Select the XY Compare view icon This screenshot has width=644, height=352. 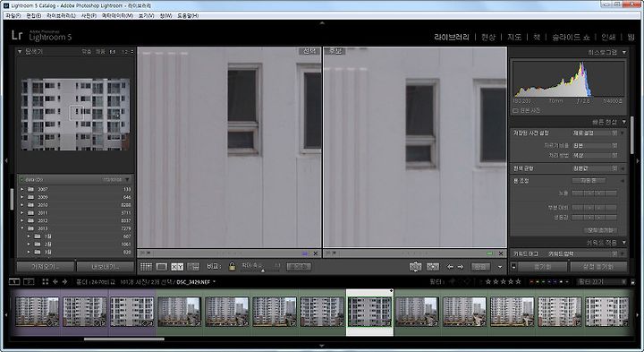(x=177, y=267)
